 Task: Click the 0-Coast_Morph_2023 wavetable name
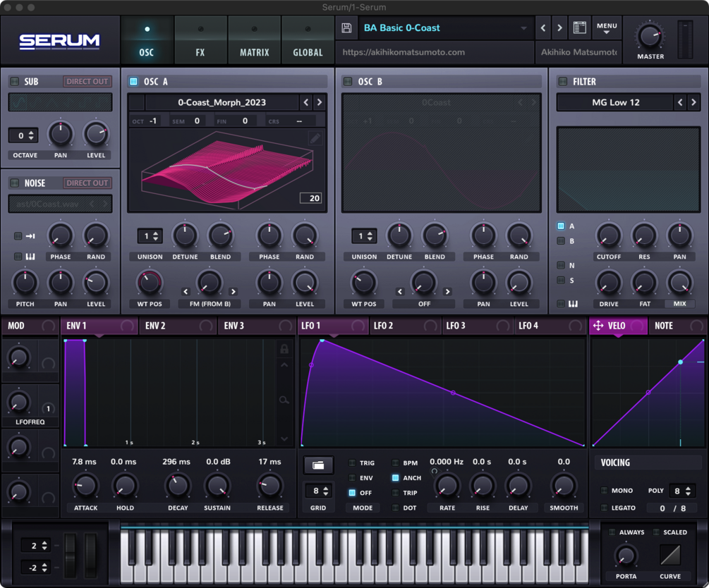click(222, 103)
